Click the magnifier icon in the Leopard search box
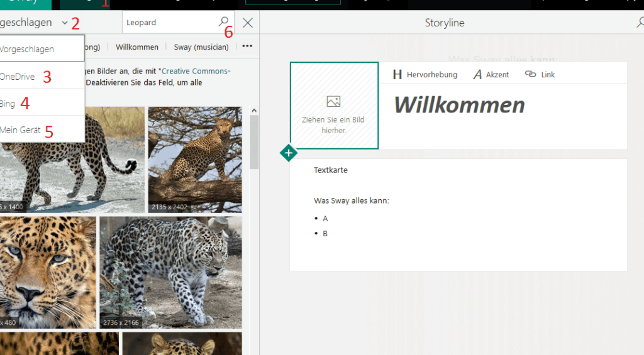Image resolution: width=644 pixels, height=355 pixels. tap(224, 21)
